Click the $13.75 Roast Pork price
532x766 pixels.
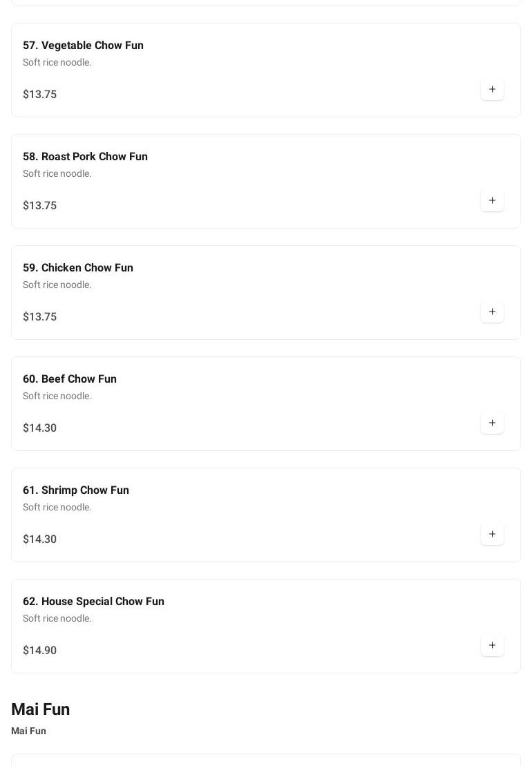click(x=40, y=206)
